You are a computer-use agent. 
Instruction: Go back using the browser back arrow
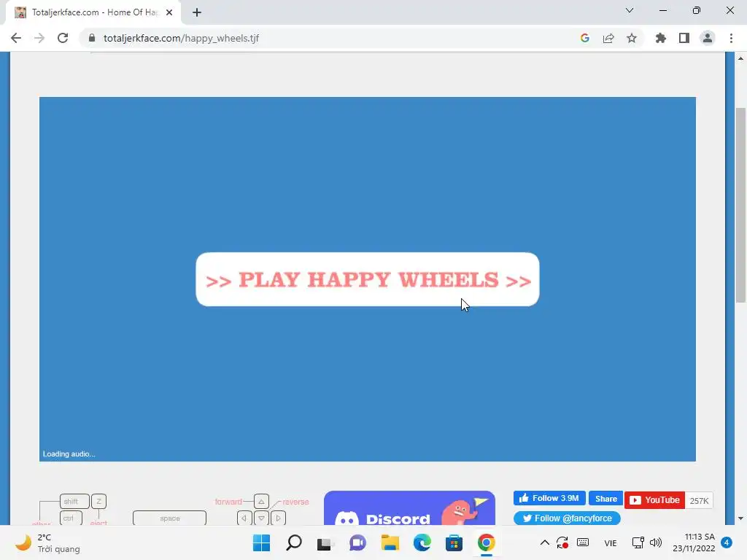[x=16, y=38]
